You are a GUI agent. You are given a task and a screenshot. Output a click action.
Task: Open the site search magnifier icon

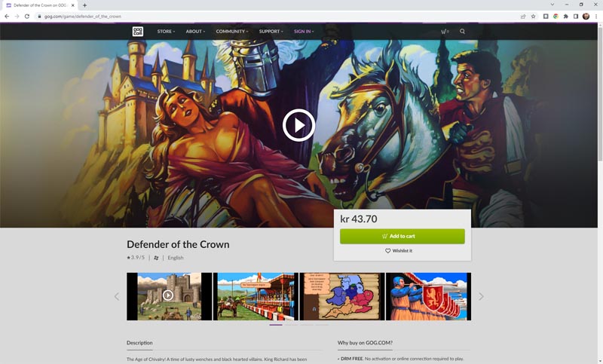click(462, 32)
